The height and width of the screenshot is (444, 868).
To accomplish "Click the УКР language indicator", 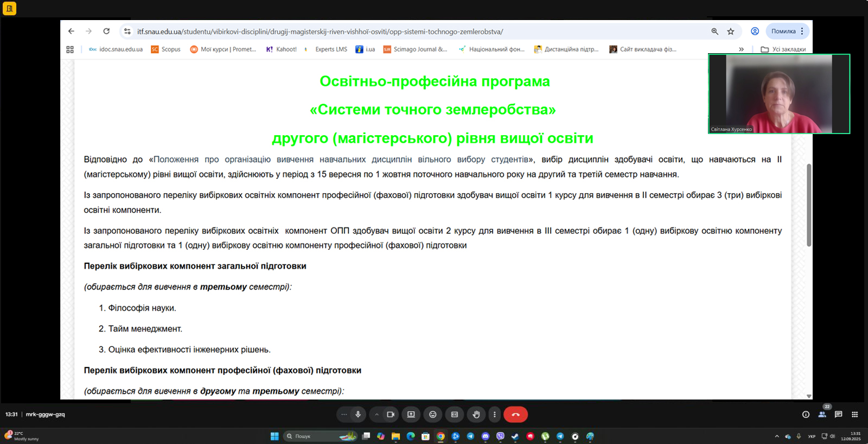I will [812, 436].
